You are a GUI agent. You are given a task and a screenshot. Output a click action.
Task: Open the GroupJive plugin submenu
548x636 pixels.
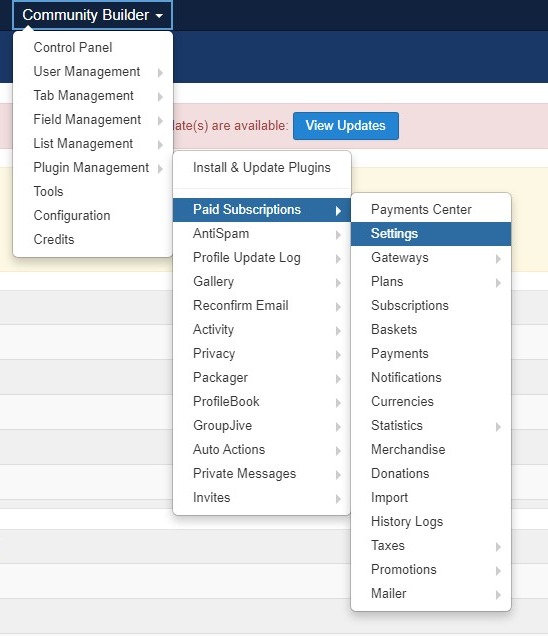tap(262, 425)
